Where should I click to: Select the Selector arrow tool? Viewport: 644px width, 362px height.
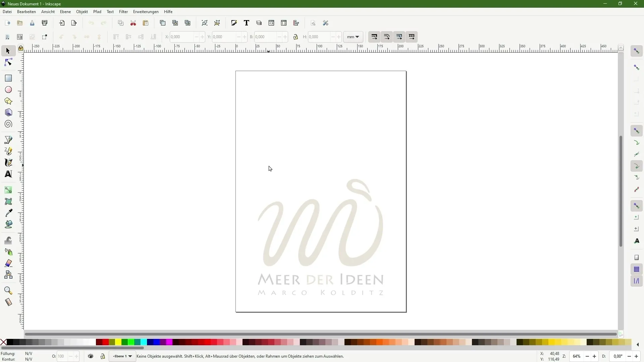coord(8,51)
